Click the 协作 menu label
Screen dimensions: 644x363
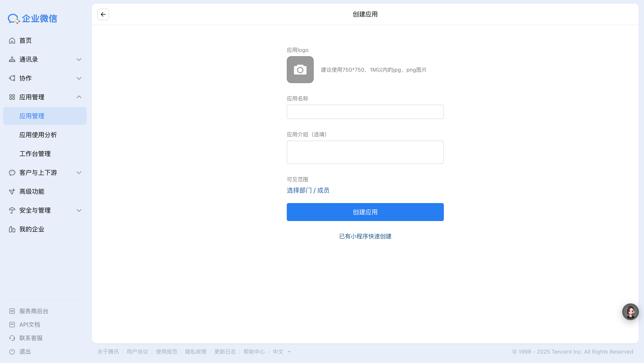(x=26, y=78)
